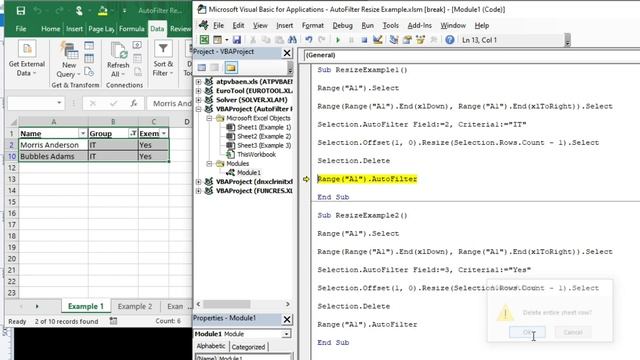Viewport: 640px width, 360px height.
Task: Click Find binoculars icon in VBA toolbar
Action: click(292, 40)
